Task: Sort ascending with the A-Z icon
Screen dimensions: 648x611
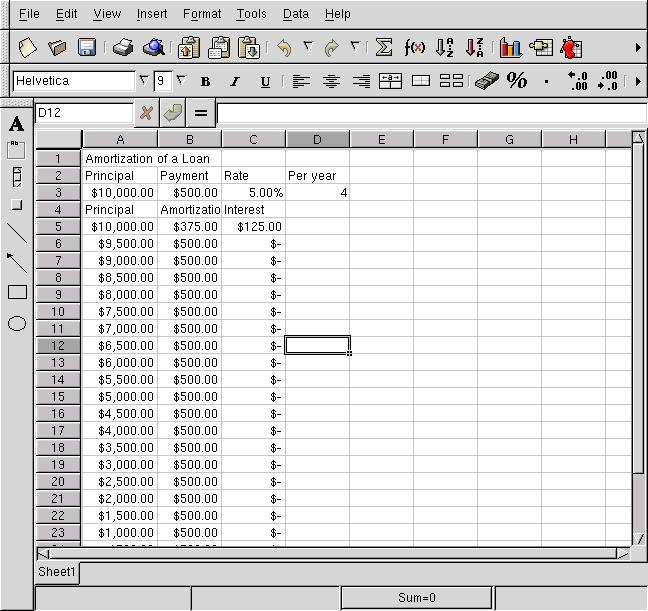Action: [445, 47]
